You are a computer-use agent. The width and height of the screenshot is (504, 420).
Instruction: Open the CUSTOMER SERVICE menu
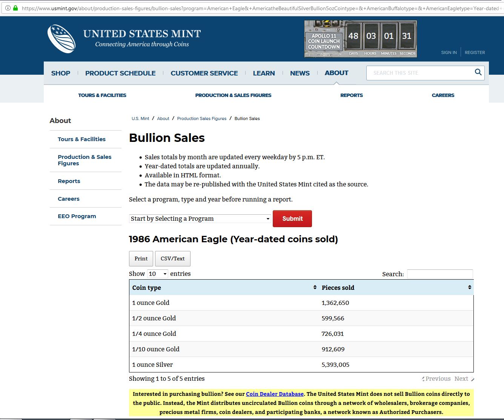[x=204, y=73]
